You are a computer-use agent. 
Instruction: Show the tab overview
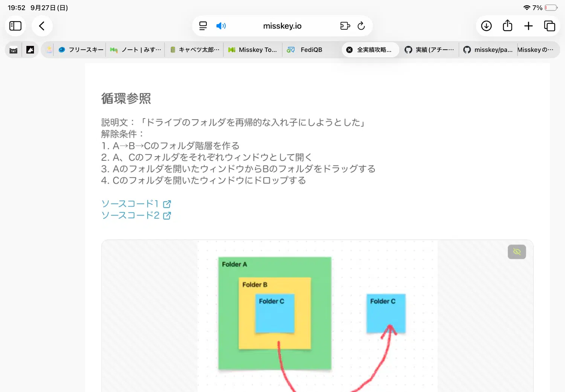point(550,26)
